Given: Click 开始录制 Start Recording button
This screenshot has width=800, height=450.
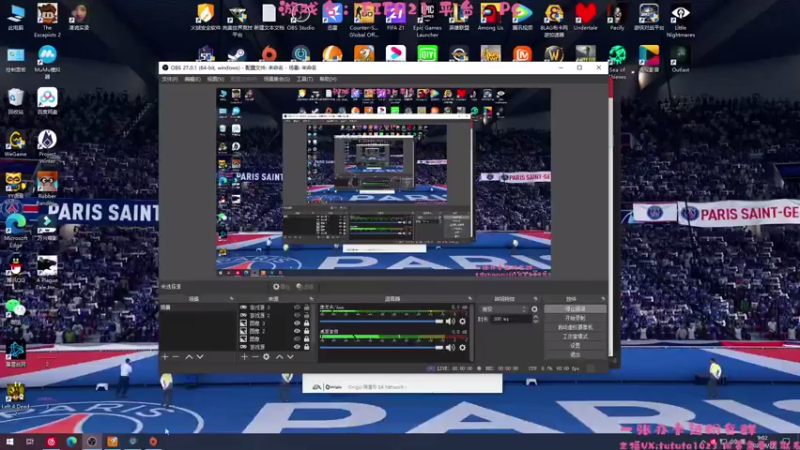Looking at the screenshot, I should coord(575,318).
